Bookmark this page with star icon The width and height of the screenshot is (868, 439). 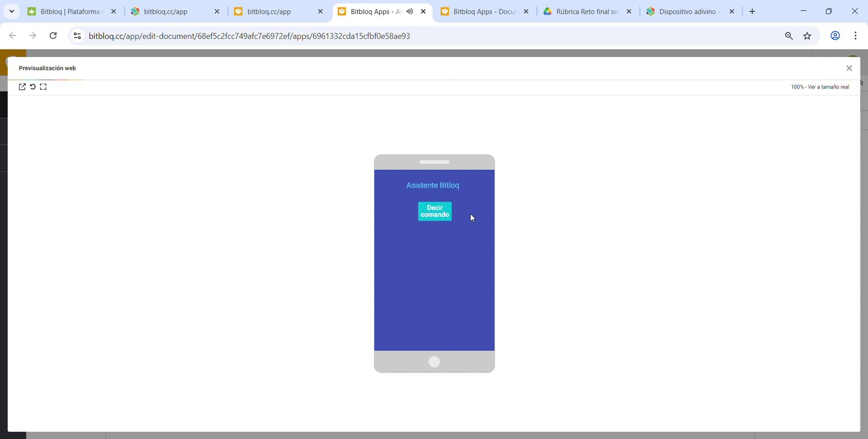[807, 36]
